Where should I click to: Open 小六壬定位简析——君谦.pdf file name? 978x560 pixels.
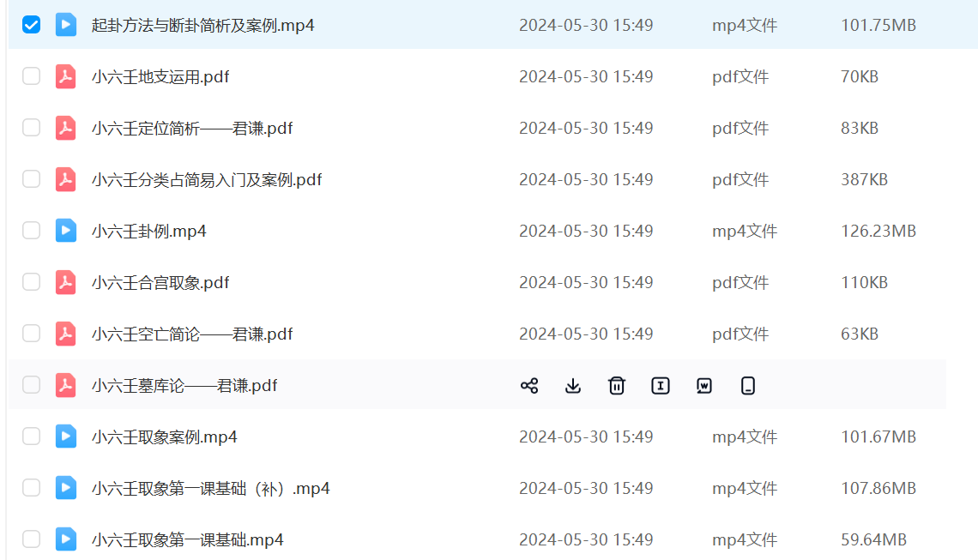pyautogui.click(x=192, y=129)
